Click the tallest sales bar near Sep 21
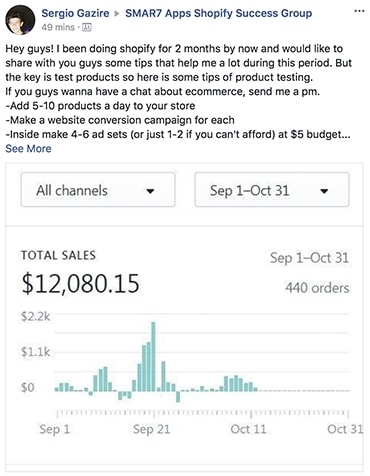Screen dimensions: 370x476 coord(153,356)
